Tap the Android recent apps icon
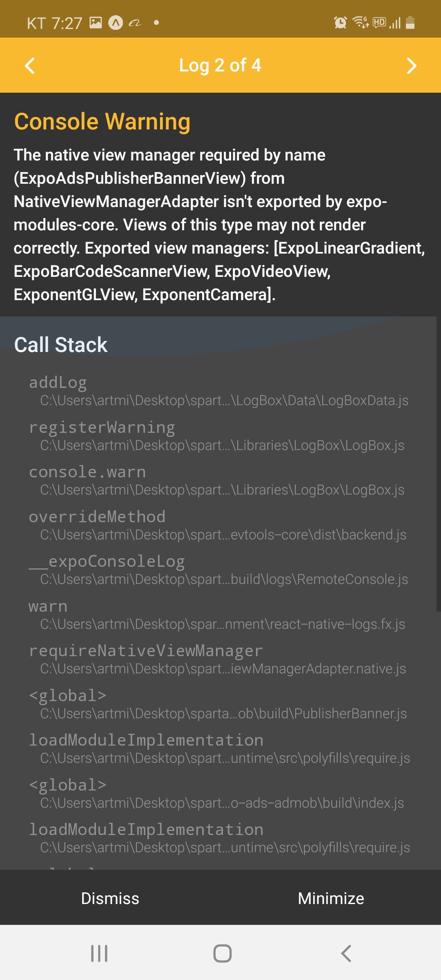The width and height of the screenshot is (441, 980). click(99, 953)
